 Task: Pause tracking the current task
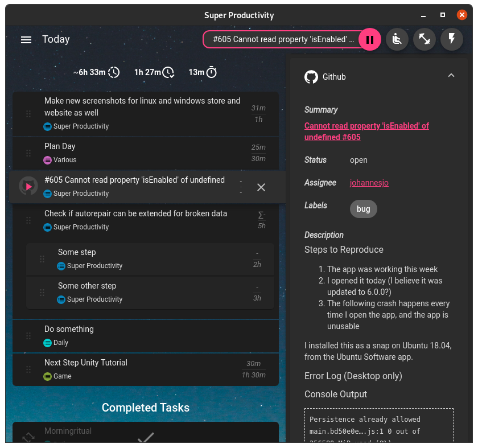pos(369,39)
